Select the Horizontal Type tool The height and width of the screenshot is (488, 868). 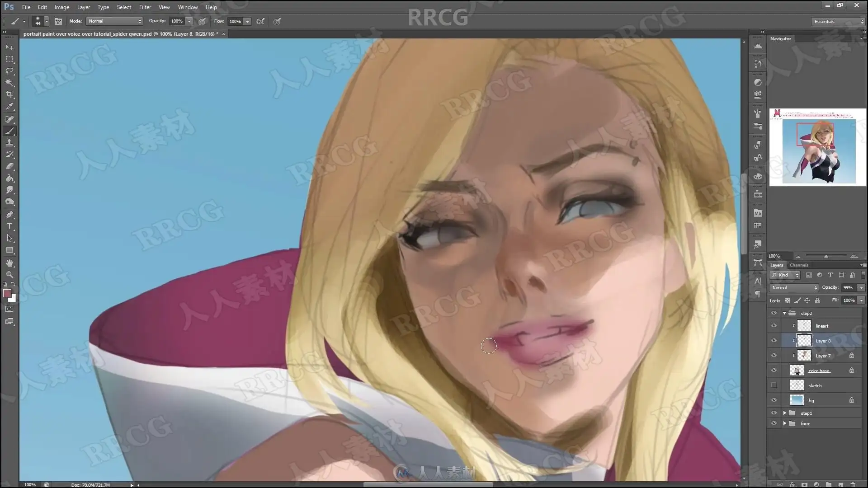tap(9, 226)
